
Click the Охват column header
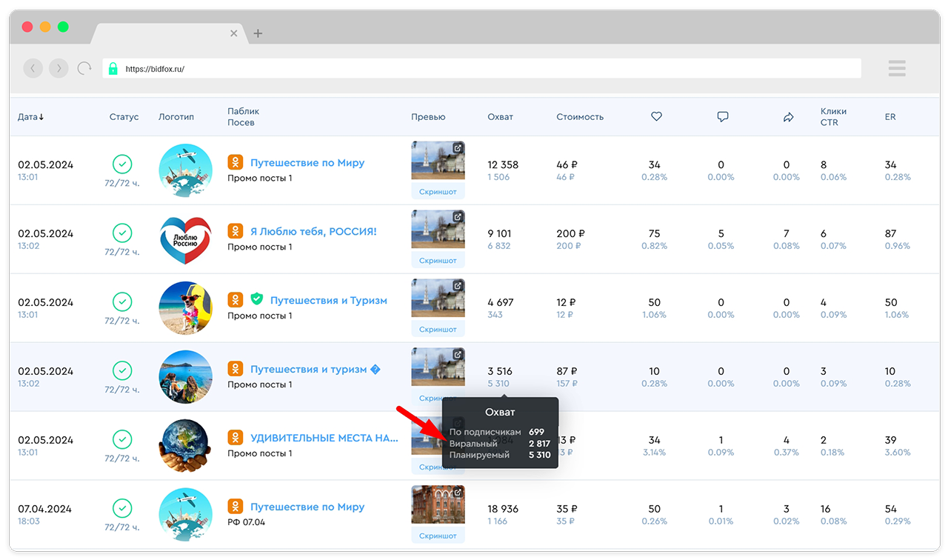(x=500, y=117)
